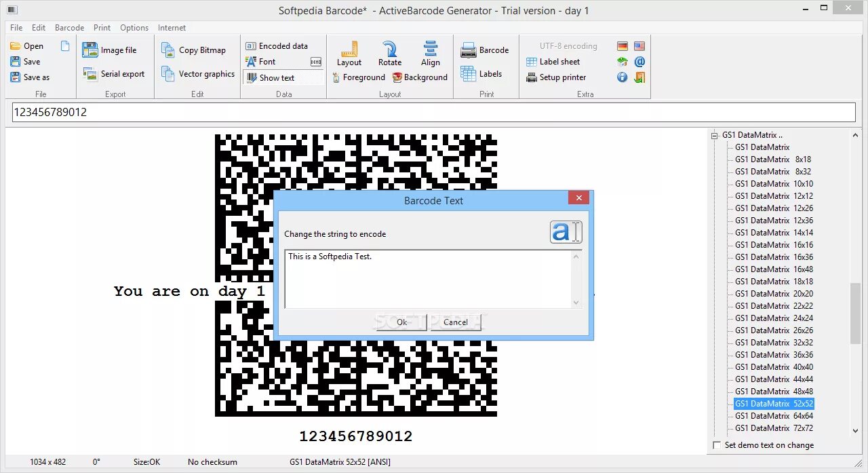The width and height of the screenshot is (868, 473).
Task: Open Label sheet settings
Action: (x=553, y=62)
